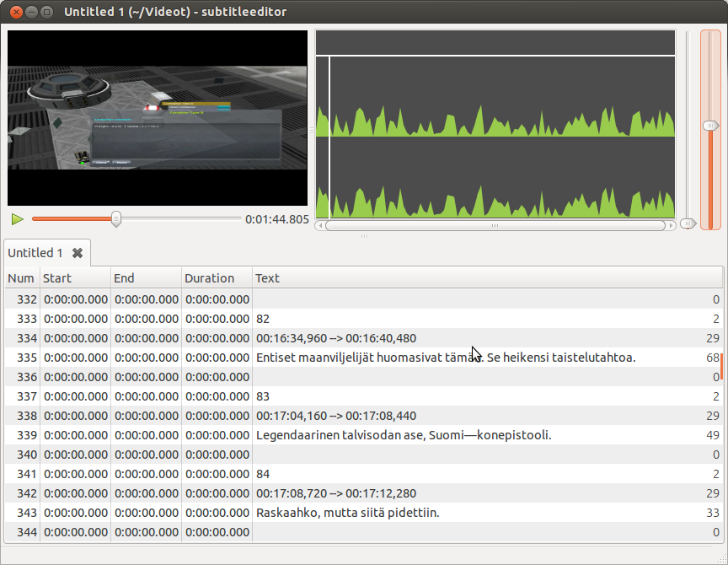
Task: Select the Untitled 1 document tab
Action: [35, 253]
